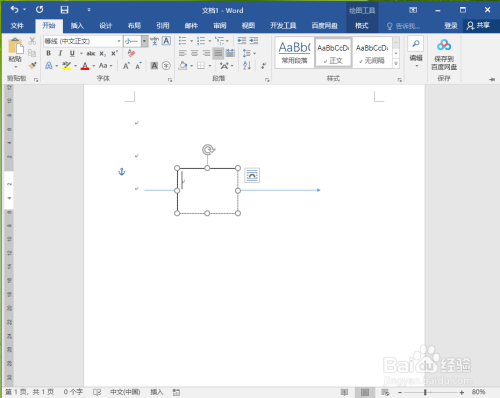Viewport: 500px width, 398px height.
Task: Toggle subscript formatting
Action: 103,53
